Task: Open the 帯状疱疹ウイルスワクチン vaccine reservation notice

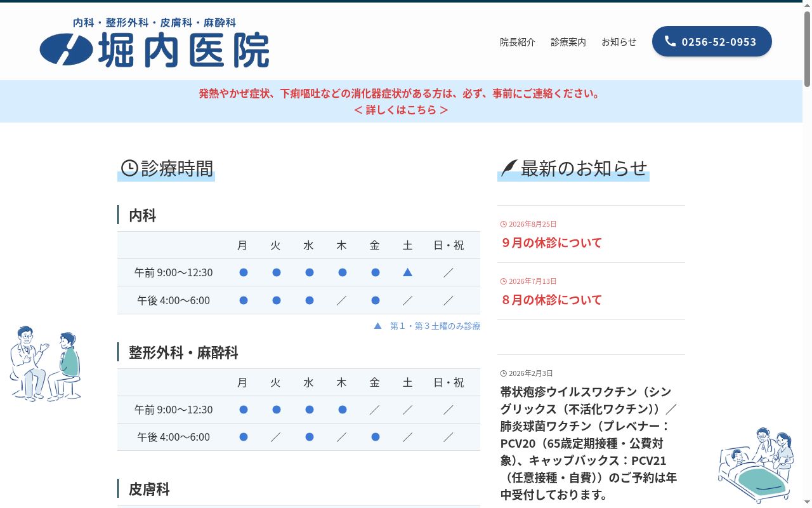Action: [589, 443]
